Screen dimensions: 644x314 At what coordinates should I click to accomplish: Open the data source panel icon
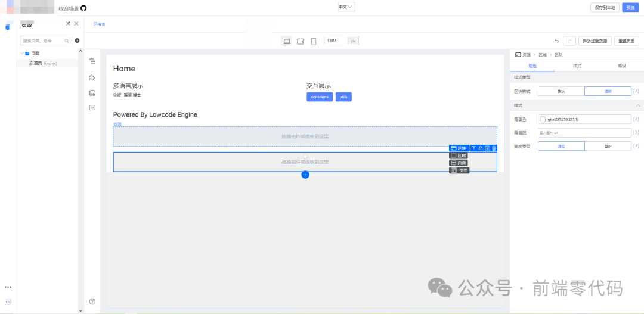click(92, 93)
